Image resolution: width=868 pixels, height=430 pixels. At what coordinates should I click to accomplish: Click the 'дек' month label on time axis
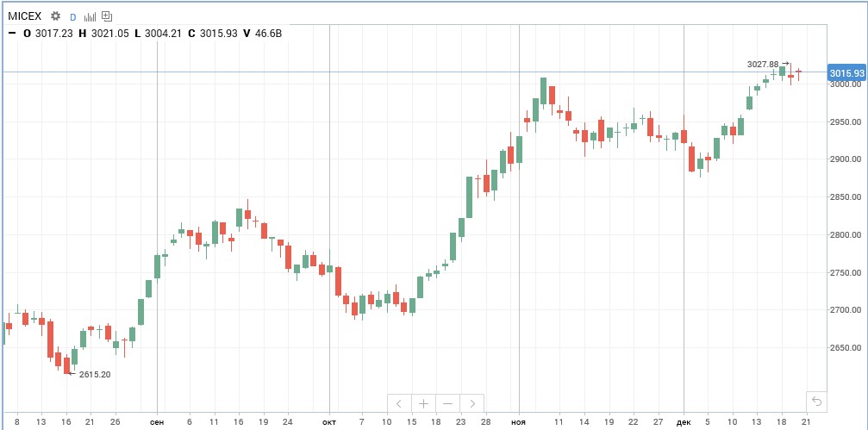[684, 422]
